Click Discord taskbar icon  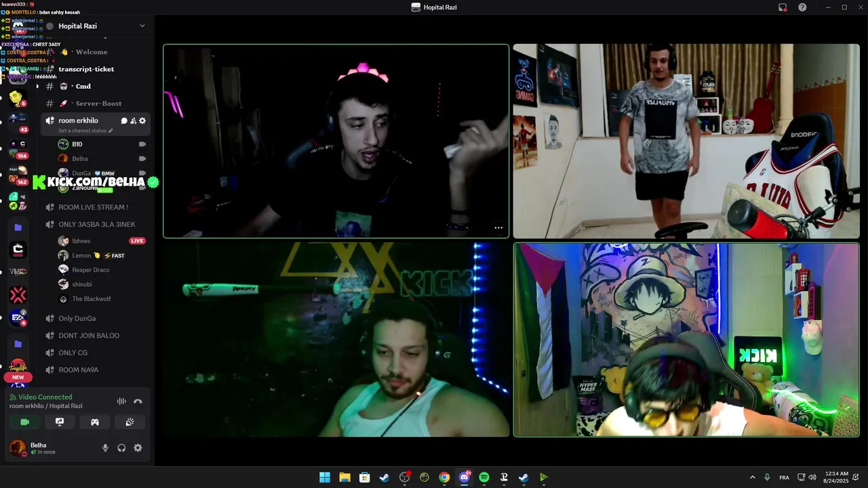click(x=465, y=477)
